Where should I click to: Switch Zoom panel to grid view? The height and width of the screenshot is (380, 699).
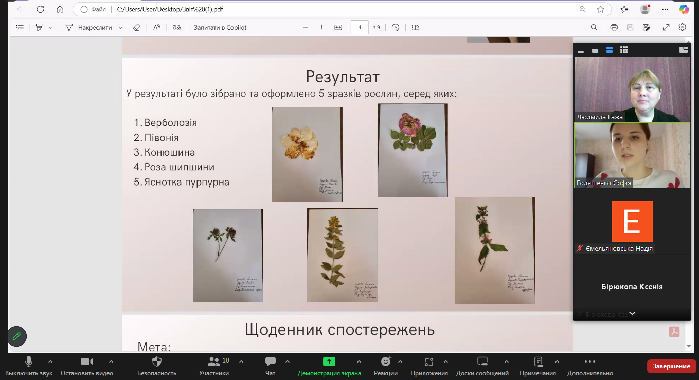624,50
